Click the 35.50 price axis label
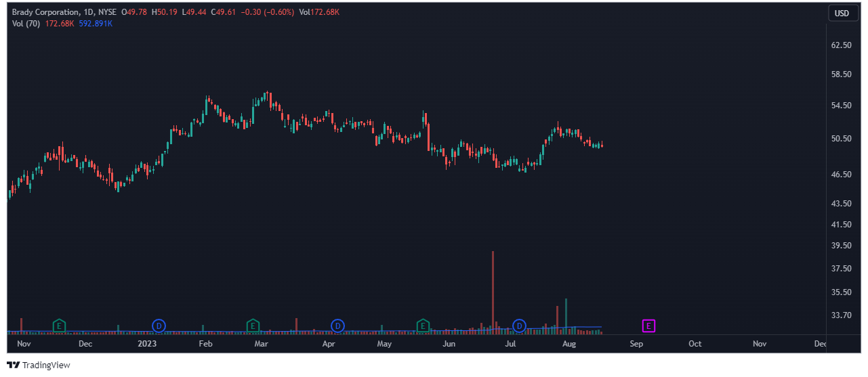Image resolution: width=868 pixels, height=377 pixels. click(842, 292)
